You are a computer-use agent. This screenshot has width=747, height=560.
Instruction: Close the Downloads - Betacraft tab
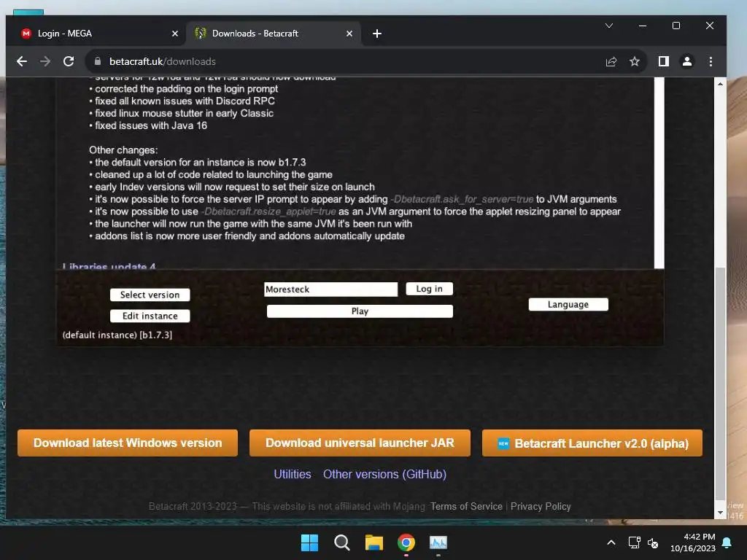coord(349,34)
